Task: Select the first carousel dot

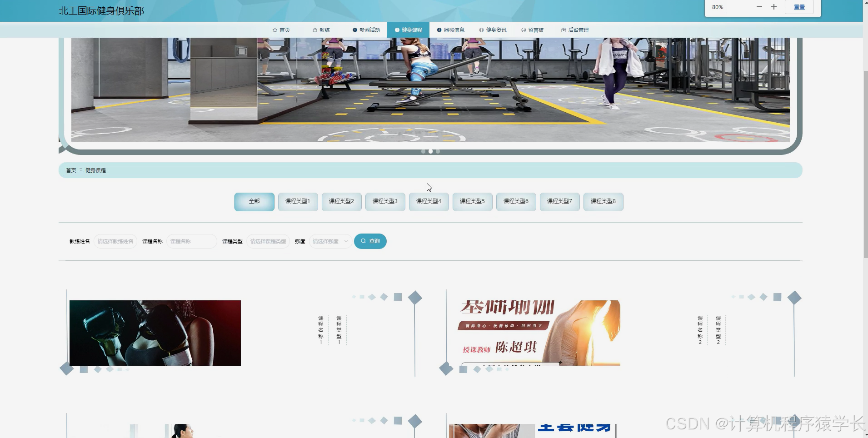Action: [x=423, y=151]
